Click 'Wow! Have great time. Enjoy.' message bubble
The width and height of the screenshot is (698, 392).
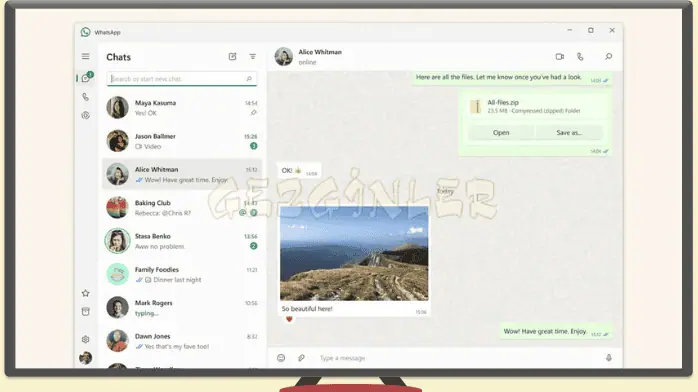coord(556,331)
